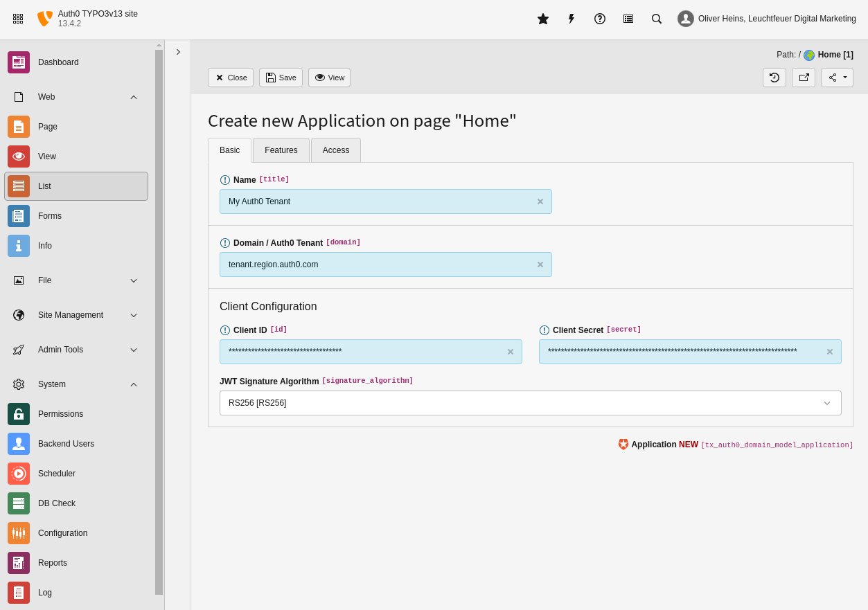Open backend search via the magnifier icon
This screenshot has width=868, height=610.
pos(656,19)
